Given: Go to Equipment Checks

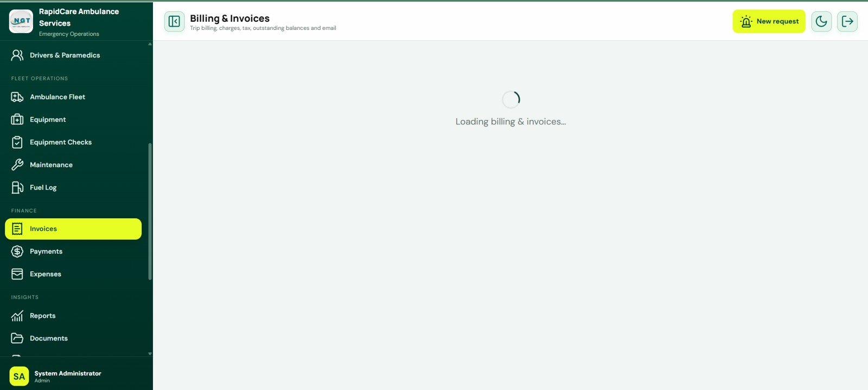Looking at the screenshot, I should click(x=73, y=142).
